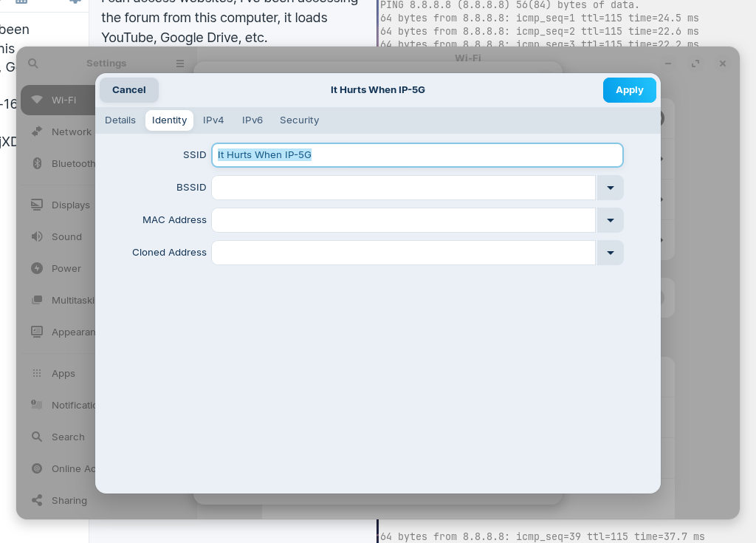
Task: Select the Displays monitor icon
Action: 37,205
